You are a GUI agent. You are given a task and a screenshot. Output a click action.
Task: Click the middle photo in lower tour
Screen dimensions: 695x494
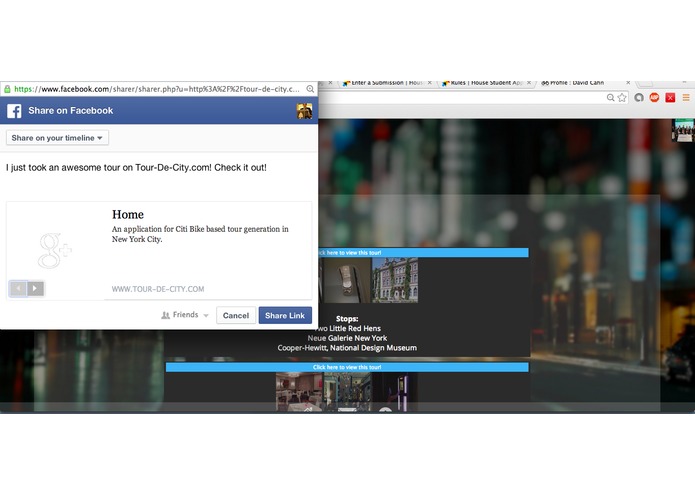point(347,392)
